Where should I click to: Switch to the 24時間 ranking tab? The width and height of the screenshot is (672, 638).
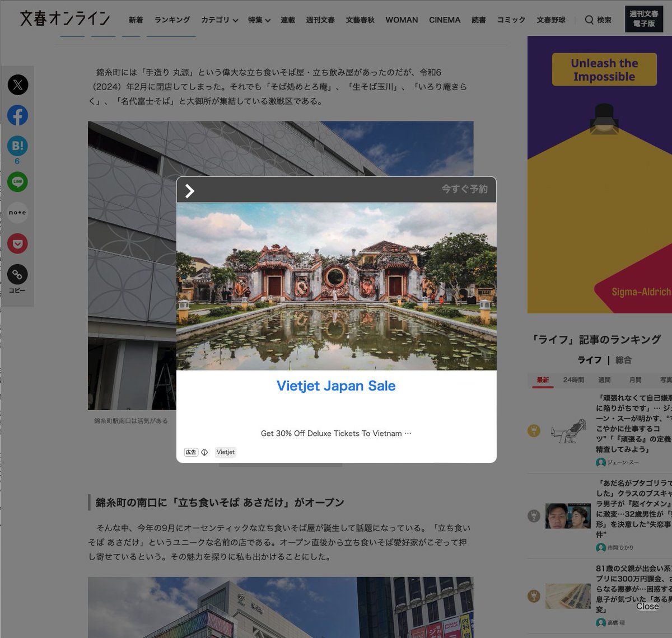(573, 379)
